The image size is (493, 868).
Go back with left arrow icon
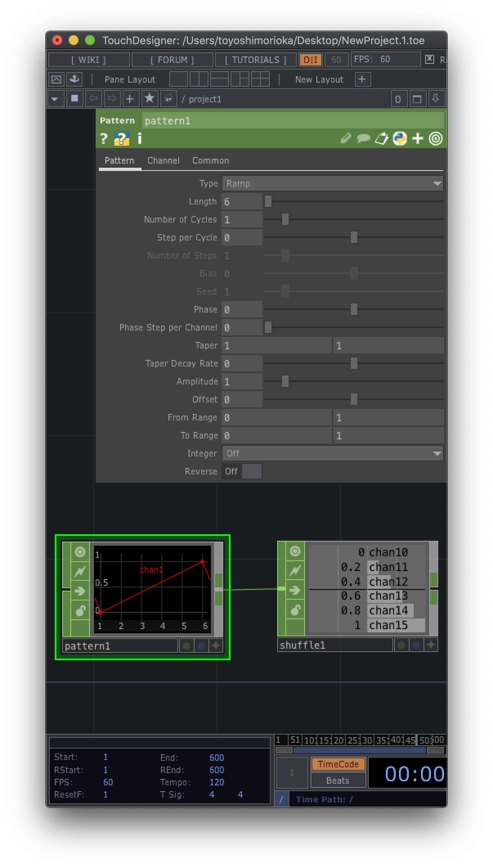point(94,99)
